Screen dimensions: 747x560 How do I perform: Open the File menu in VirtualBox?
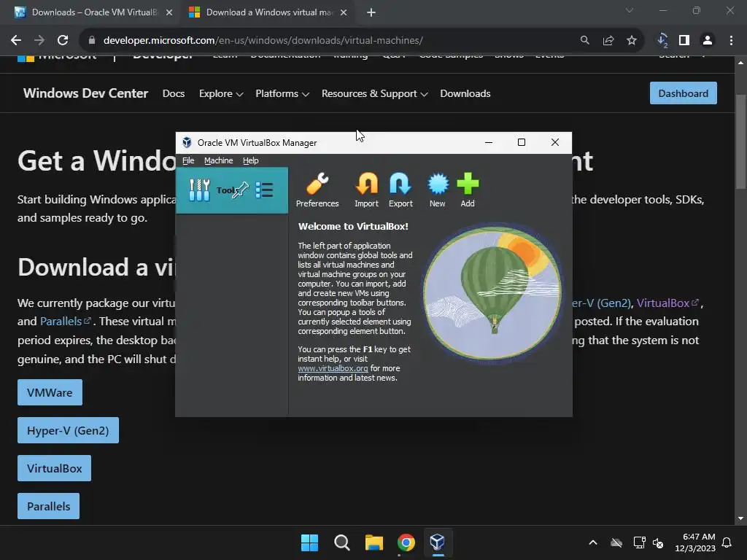pos(188,160)
